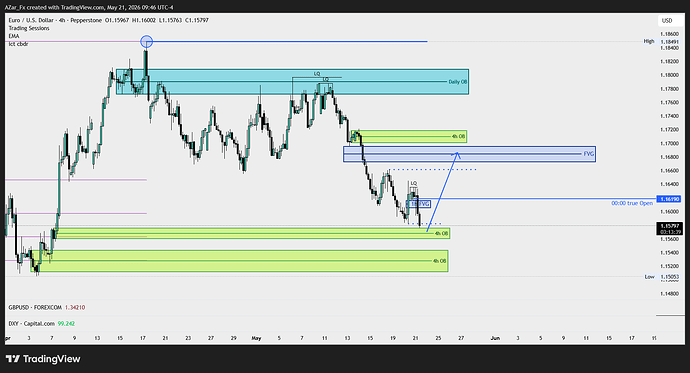
Task: Click the 1.17000 label on the price scale
Action: (x=669, y=143)
